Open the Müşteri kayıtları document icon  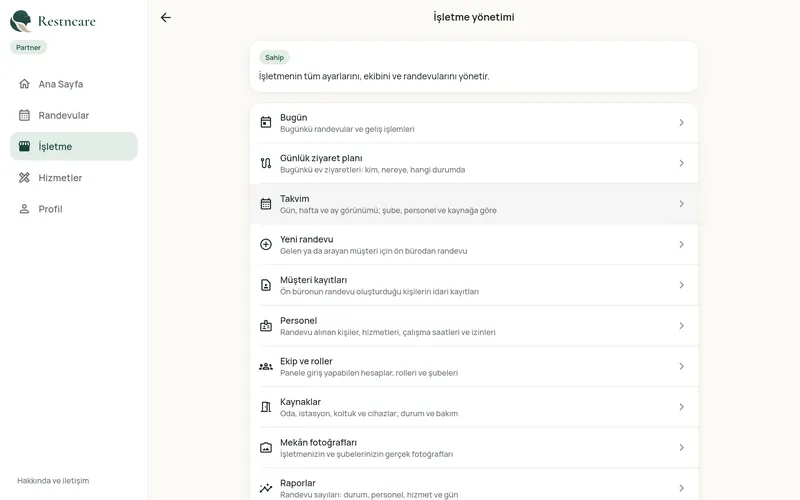coord(266,285)
